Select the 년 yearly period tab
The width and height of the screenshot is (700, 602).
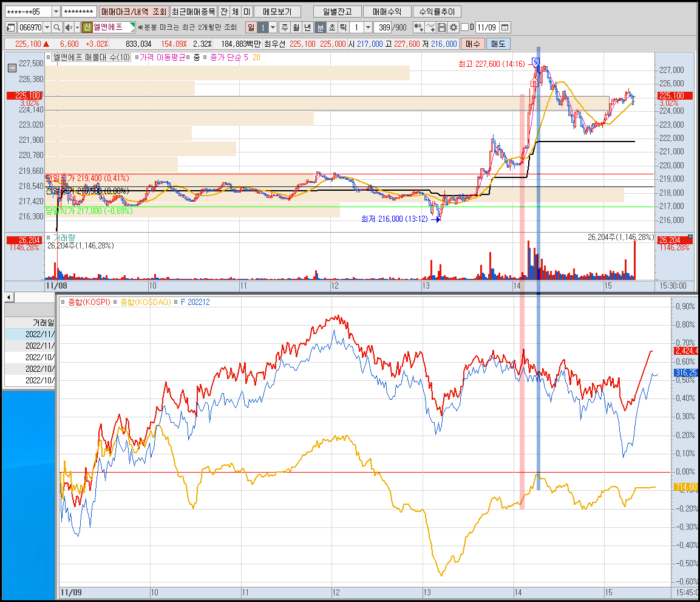click(307, 28)
